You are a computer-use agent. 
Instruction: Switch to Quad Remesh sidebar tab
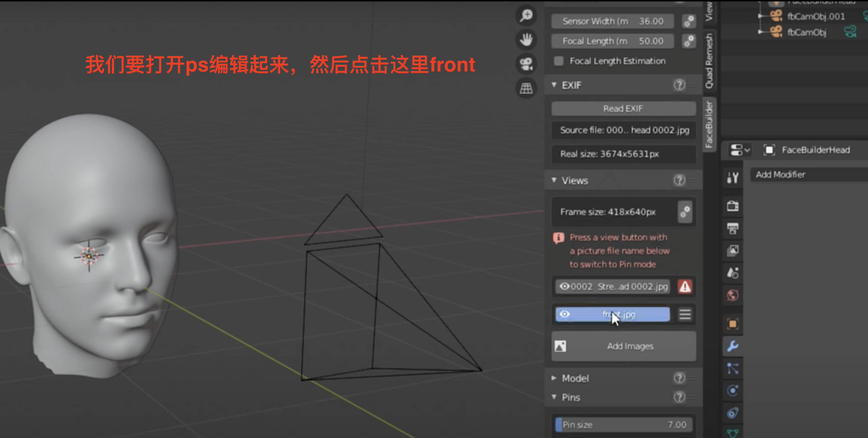pos(709,61)
